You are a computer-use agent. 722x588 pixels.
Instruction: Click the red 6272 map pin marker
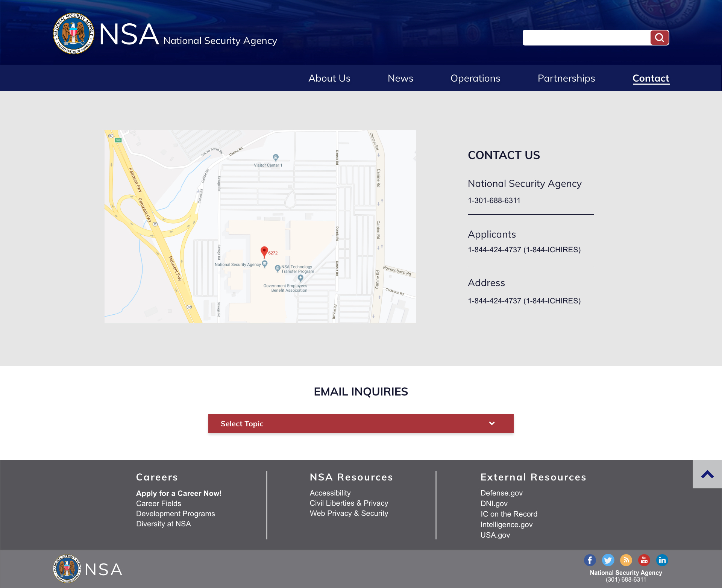264,251
